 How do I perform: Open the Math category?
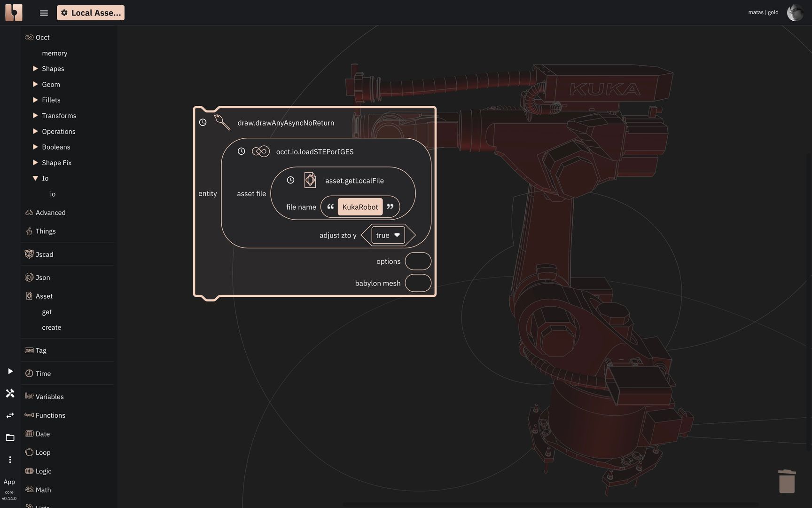43,490
